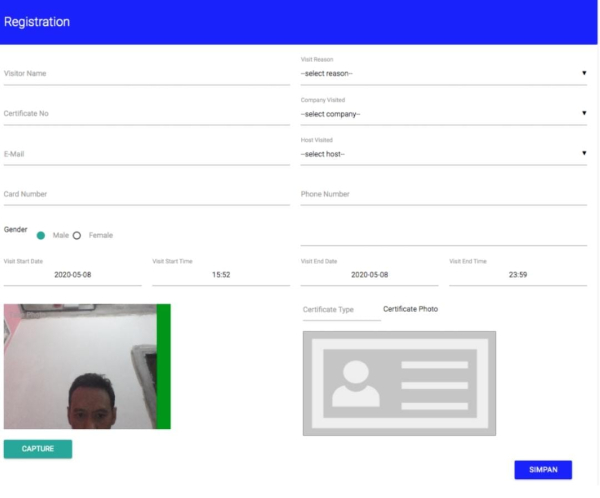This screenshot has width=600, height=498.
Task: Open the Host Visited dropdown
Action: pos(443,153)
